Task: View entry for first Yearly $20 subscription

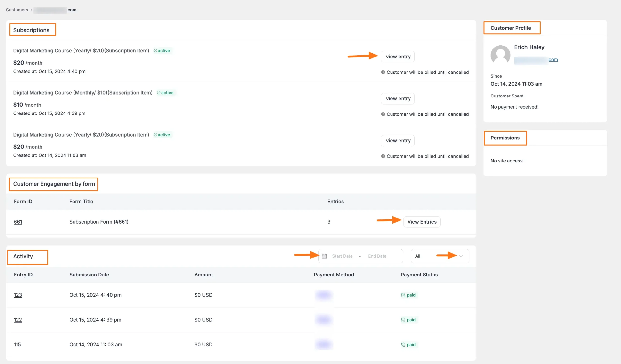Action: [x=398, y=57]
